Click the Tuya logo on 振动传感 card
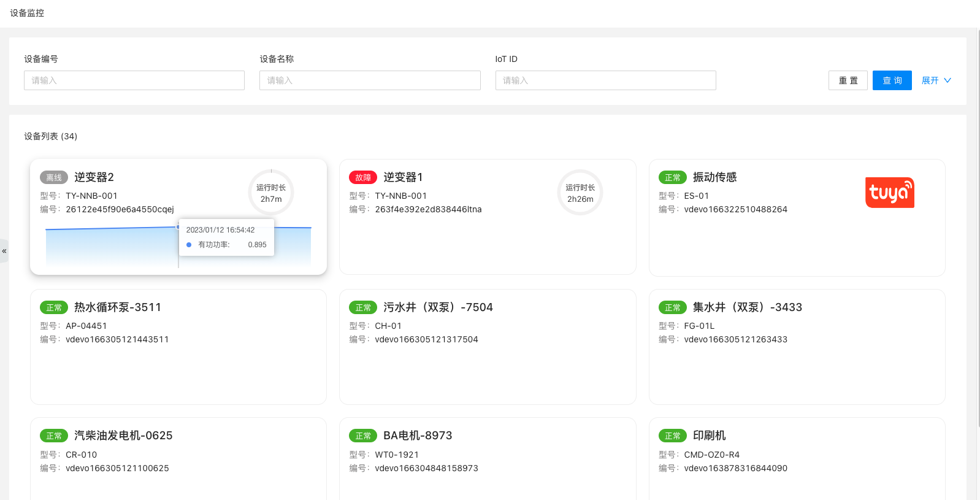The image size is (980, 500). (x=889, y=193)
